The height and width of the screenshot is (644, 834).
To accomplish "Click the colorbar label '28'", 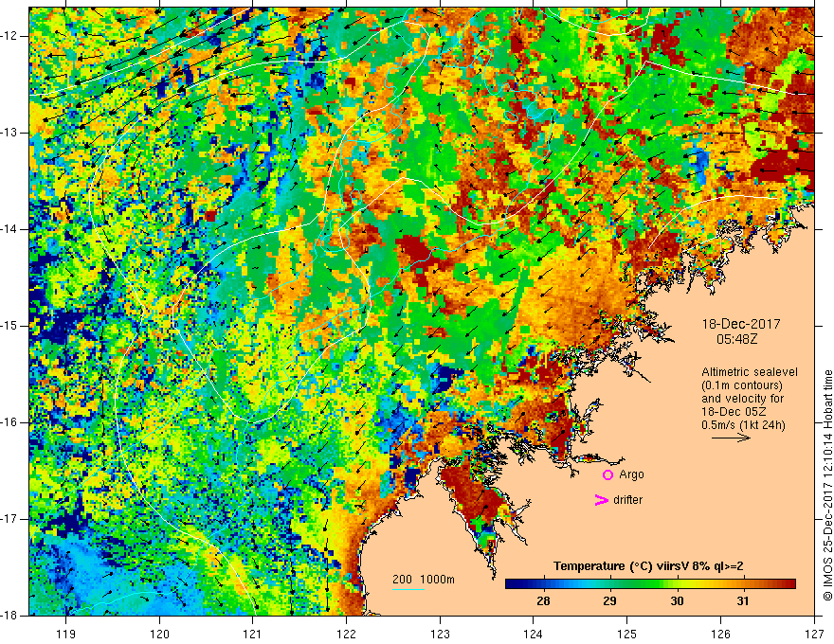I will [543, 601].
